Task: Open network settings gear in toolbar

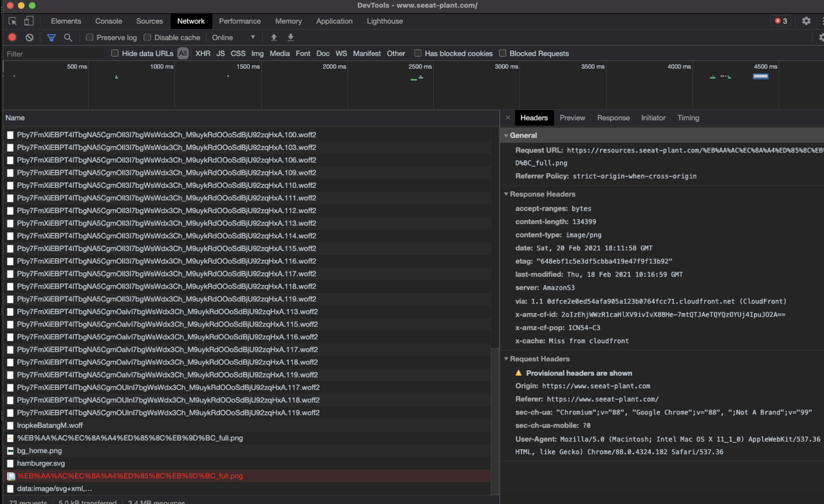Action: pos(820,37)
